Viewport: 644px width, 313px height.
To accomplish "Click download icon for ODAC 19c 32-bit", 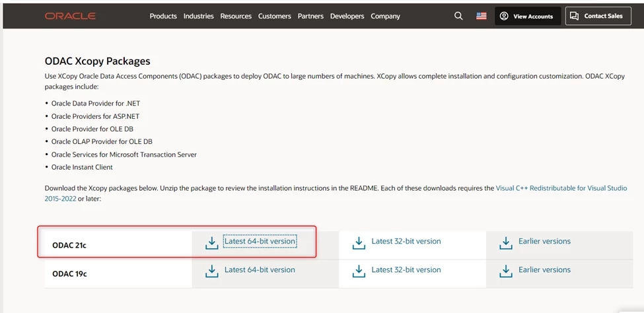I will tap(359, 271).
